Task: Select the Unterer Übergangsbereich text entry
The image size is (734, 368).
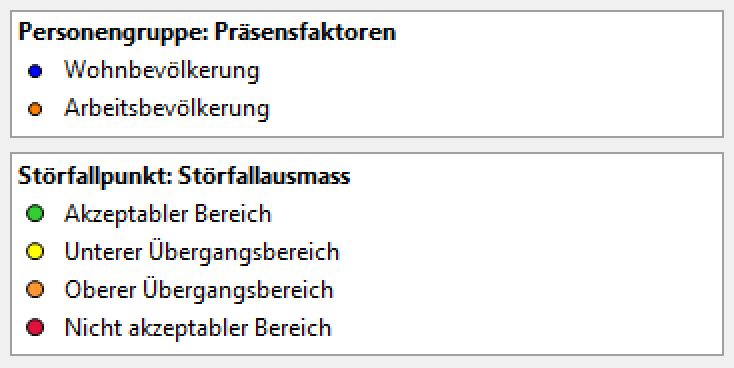Action: click(x=202, y=251)
